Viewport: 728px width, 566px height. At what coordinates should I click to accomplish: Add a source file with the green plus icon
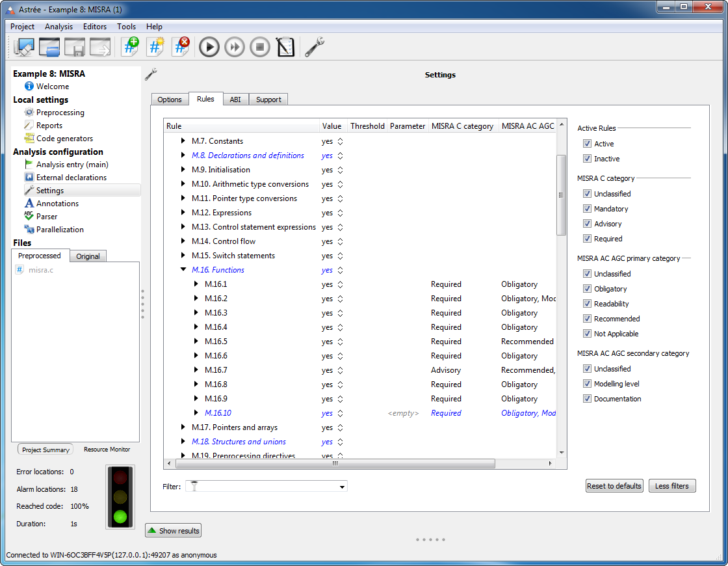(x=130, y=47)
